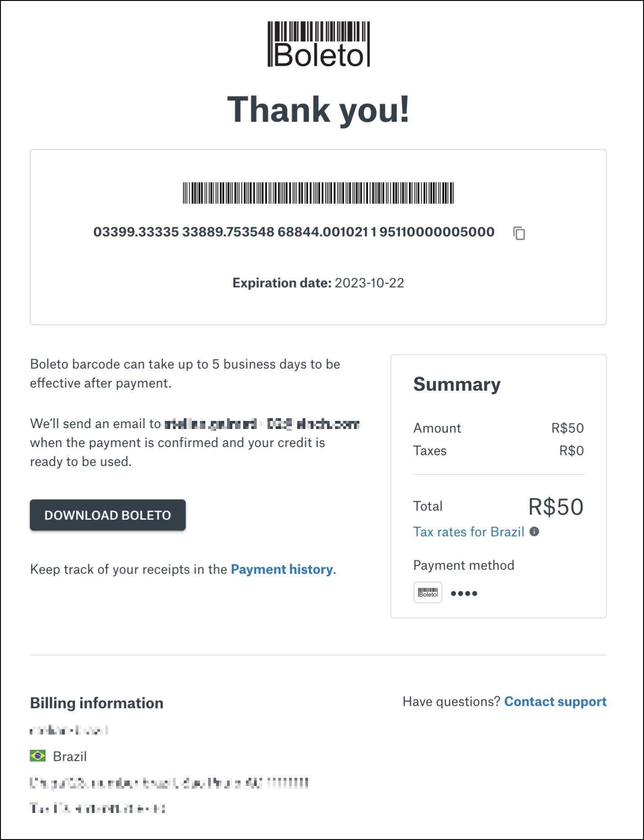View Tax rates for Brazil
The width and height of the screenshot is (644, 840).
tap(469, 532)
